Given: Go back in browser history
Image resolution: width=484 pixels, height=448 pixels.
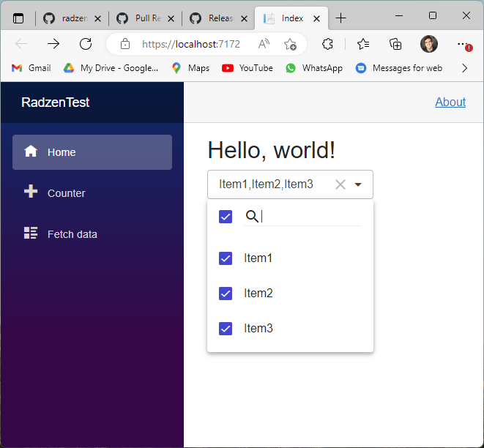Looking at the screenshot, I should (x=21, y=44).
